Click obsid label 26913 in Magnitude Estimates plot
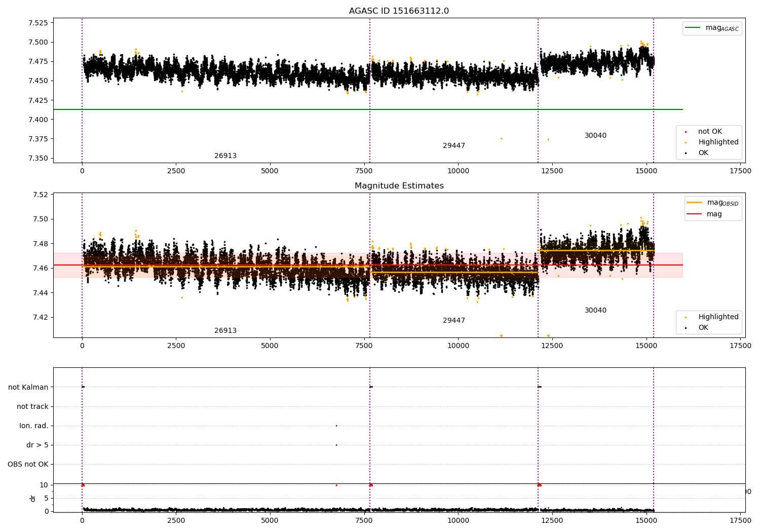The width and height of the screenshot is (760, 532). coord(225,331)
